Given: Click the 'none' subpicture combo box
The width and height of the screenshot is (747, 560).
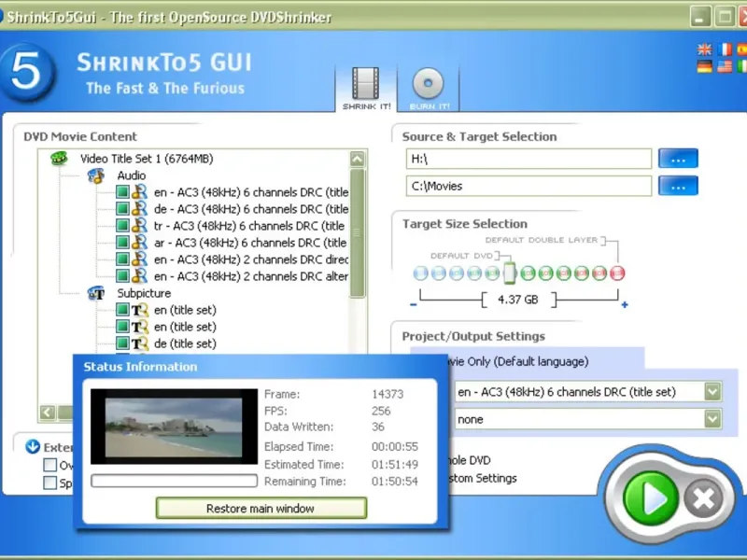Looking at the screenshot, I should point(588,419).
